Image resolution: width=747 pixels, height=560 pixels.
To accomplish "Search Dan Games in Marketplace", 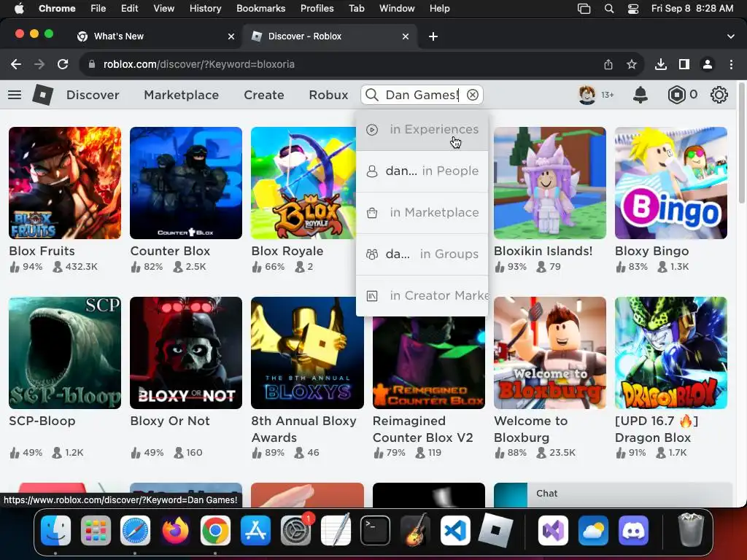I will pos(422,213).
